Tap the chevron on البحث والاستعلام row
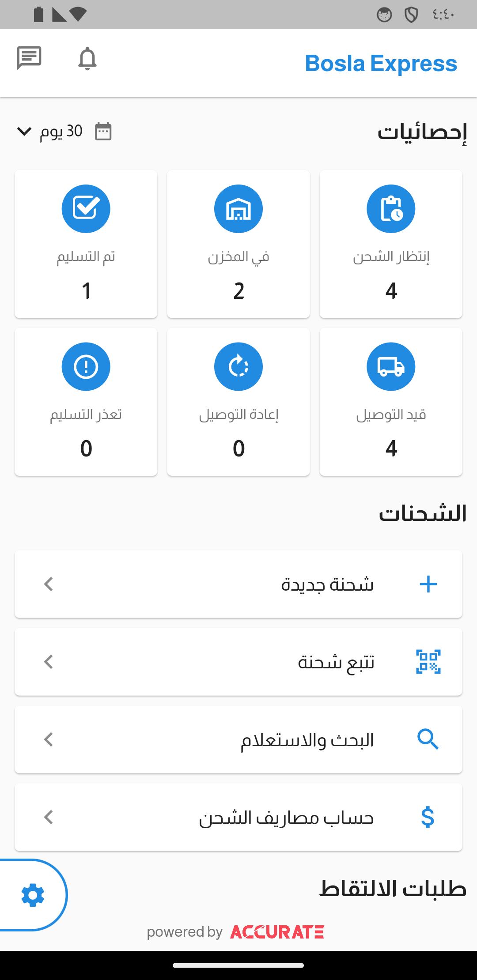The width and height of the screenshot is (477, 980). point(49,739)
